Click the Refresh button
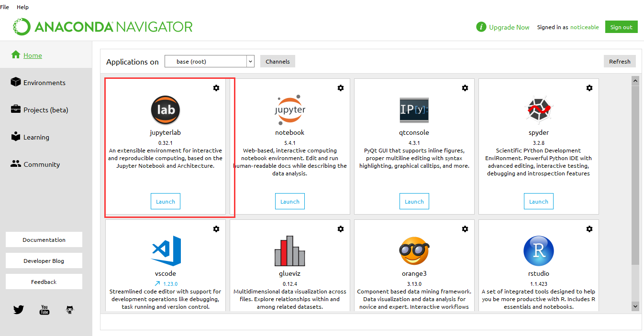 [620, 61]
